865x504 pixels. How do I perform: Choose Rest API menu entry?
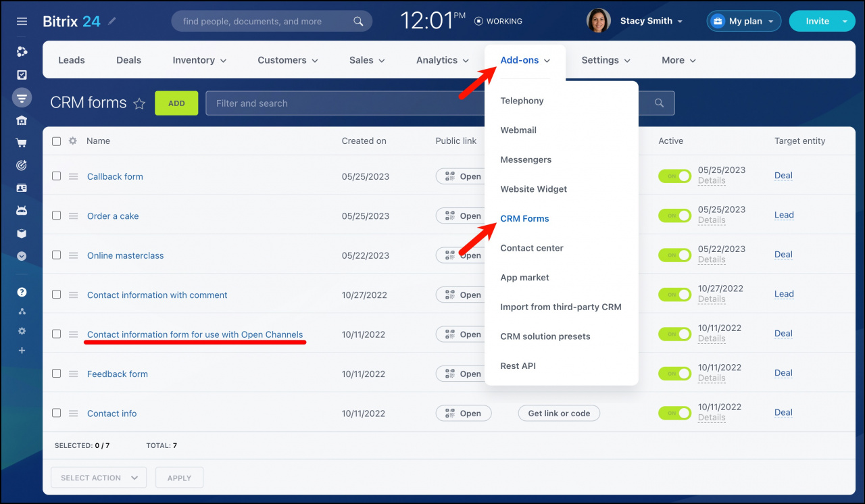pyautogui.click(x=518, y=366)
